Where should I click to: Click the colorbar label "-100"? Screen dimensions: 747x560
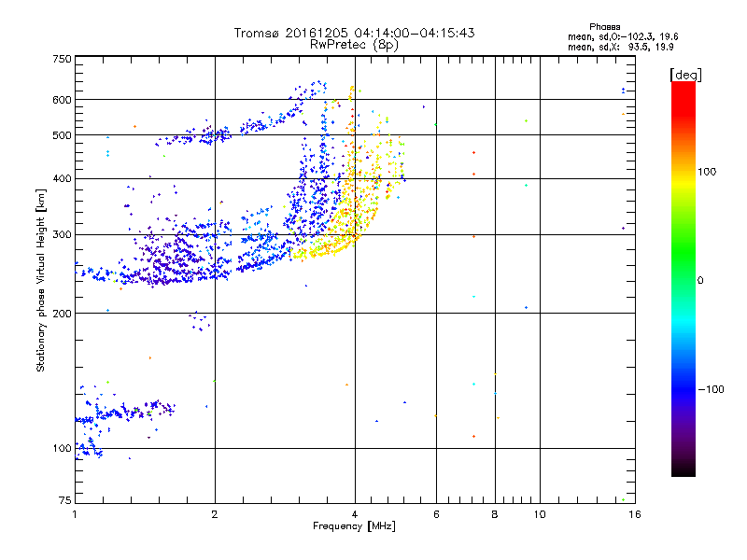click(711, 389)
